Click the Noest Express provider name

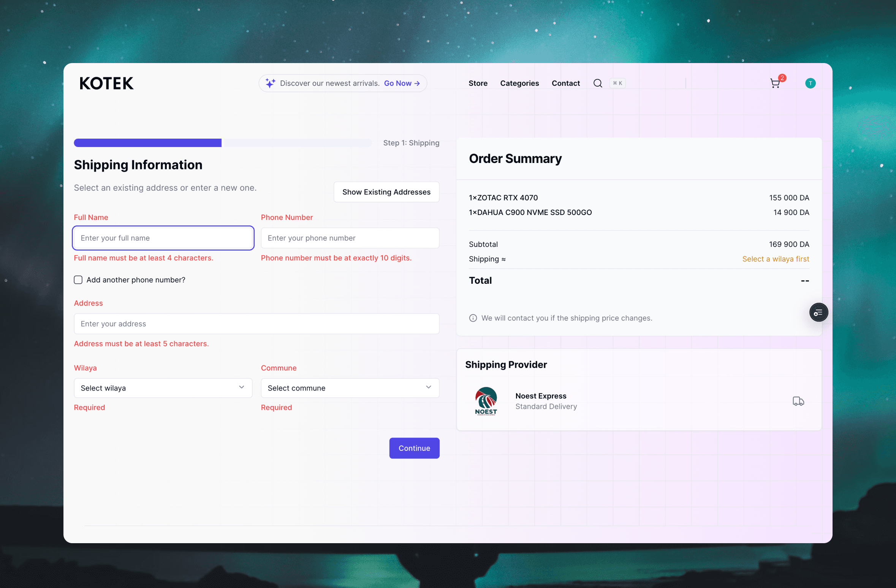click(x=541, y=396)
